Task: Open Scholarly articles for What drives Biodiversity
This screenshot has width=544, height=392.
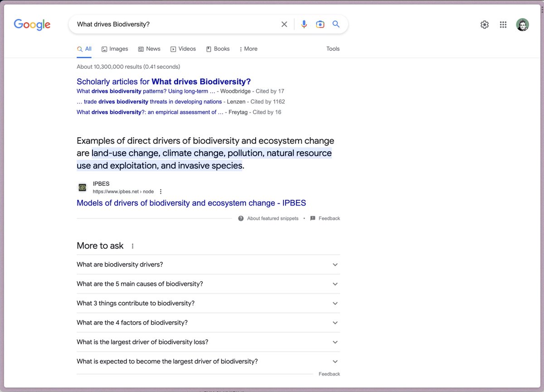Action: (x=164, y=82)
